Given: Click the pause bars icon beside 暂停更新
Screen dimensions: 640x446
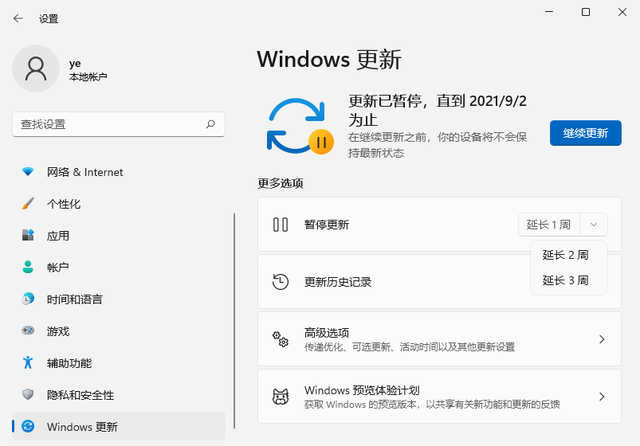Looking at the screenshot, I should (x=280, y=224).
